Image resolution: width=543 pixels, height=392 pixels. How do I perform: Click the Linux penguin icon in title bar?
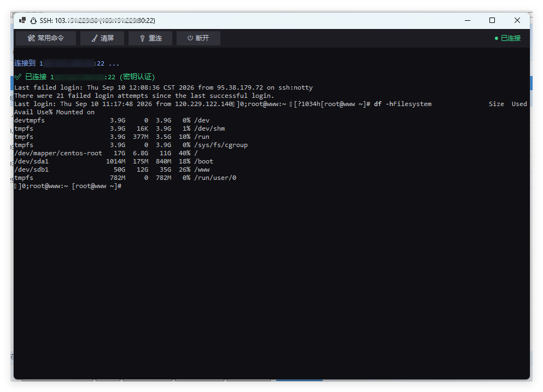pos(33,21)
